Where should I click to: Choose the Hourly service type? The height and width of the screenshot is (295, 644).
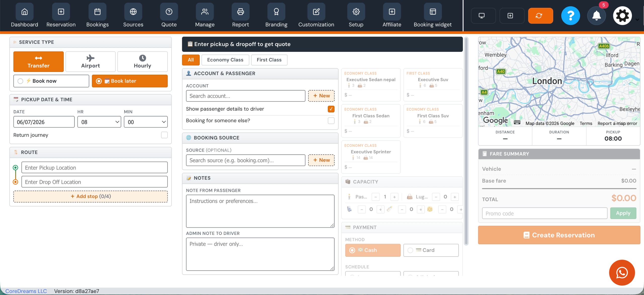[x=142, y=62]
